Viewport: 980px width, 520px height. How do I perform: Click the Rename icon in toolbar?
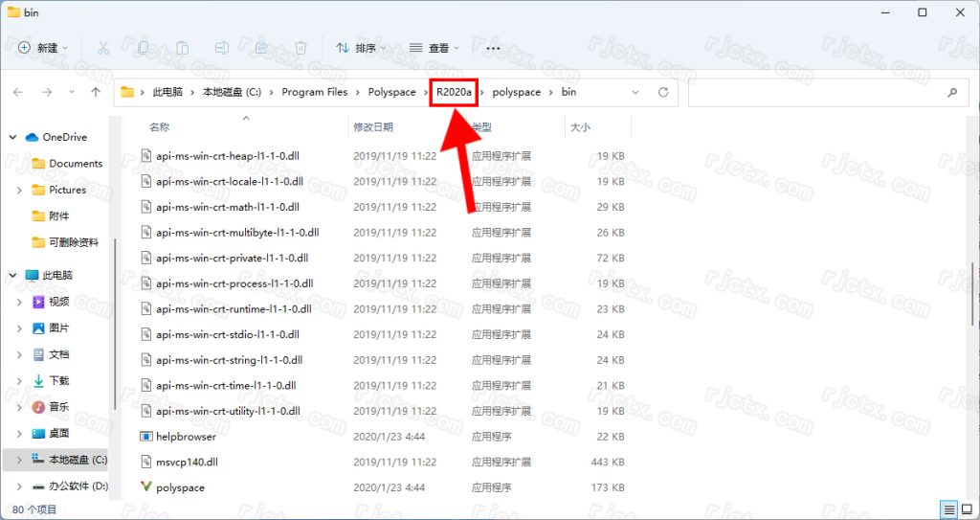click(221, 47)
